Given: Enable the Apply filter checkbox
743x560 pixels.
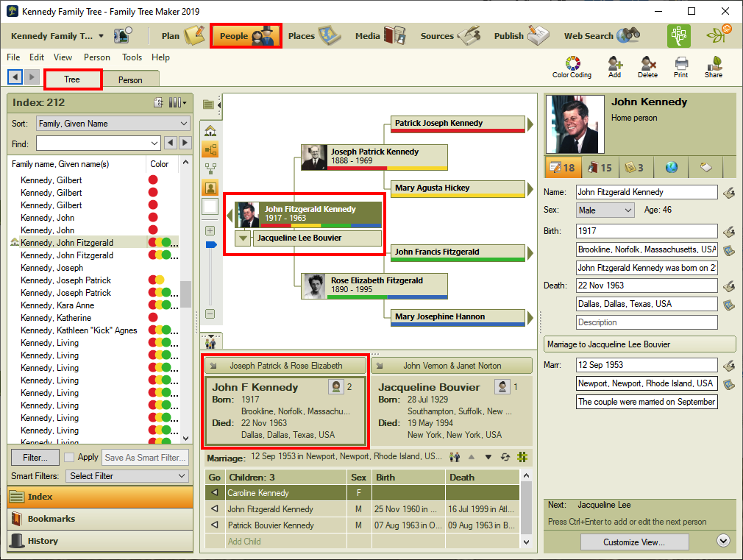Looking at the screenshot, I should tap(69, 458).
